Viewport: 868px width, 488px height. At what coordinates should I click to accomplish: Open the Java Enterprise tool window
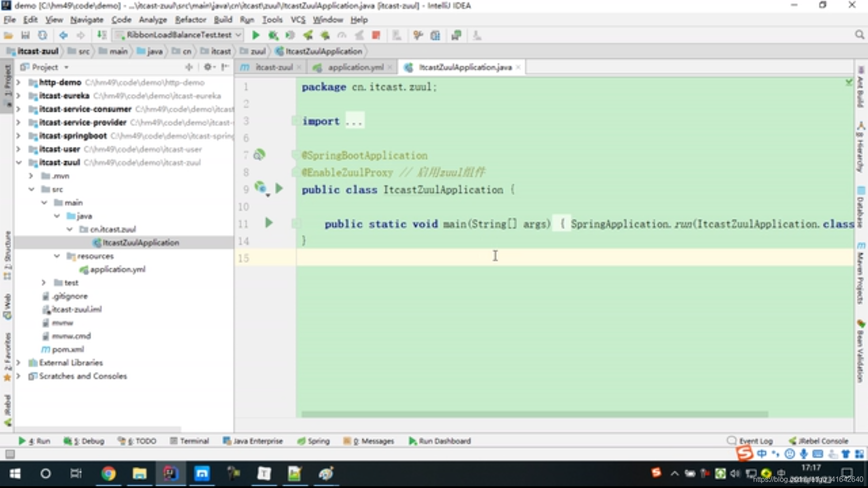tap(253, 441)
